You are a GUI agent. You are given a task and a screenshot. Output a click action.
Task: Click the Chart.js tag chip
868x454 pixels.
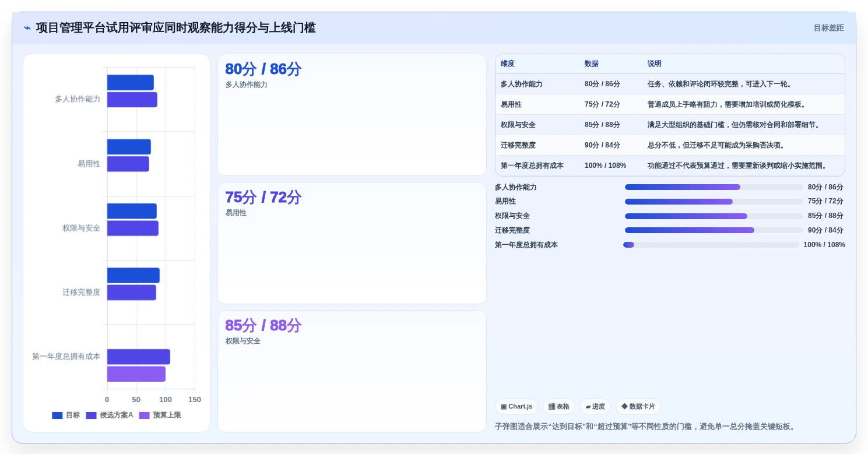click(x=516, y=407)
